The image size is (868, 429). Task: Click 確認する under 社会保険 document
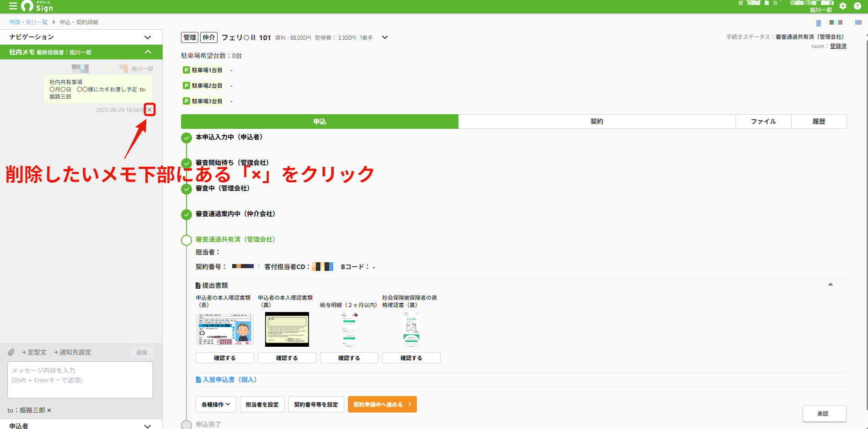point(411,358)
